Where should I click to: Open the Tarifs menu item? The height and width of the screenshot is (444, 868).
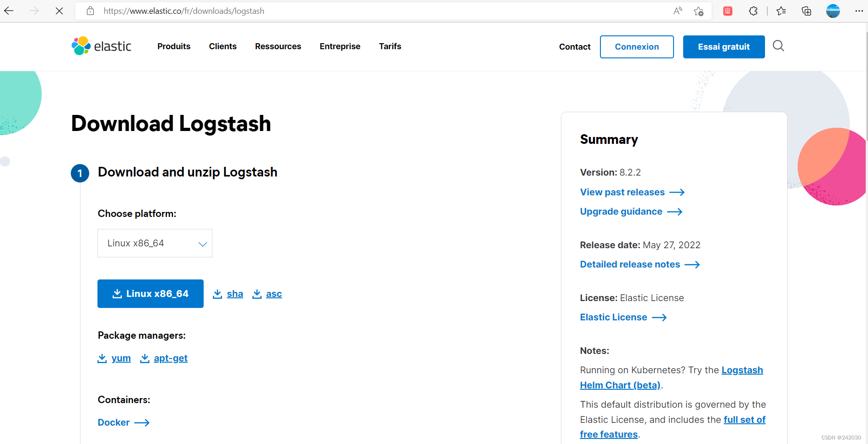tap(390, 46)
